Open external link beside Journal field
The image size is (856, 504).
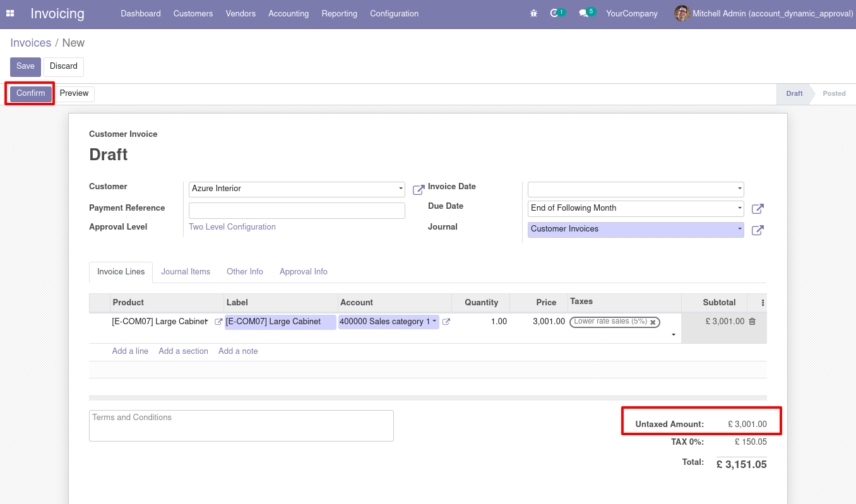[x=758, y=230]
